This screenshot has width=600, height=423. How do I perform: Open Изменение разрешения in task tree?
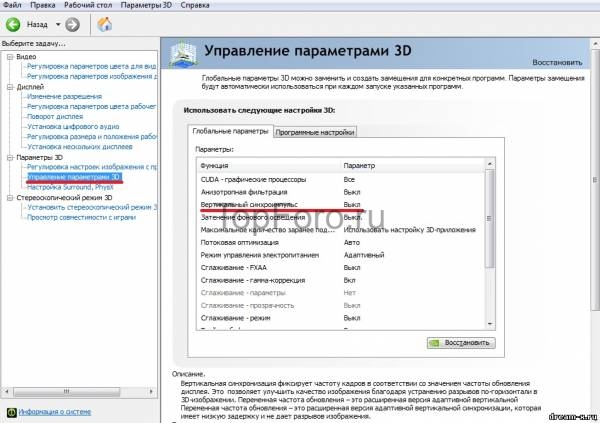[x=64, y=96]
